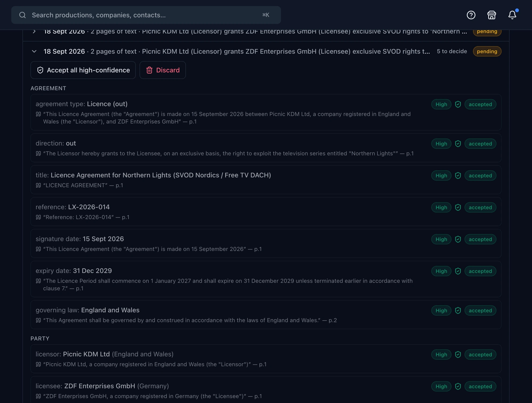Focus the search productions input field
The width and height of the screenshot is (532, 403).
pos(146,15)
